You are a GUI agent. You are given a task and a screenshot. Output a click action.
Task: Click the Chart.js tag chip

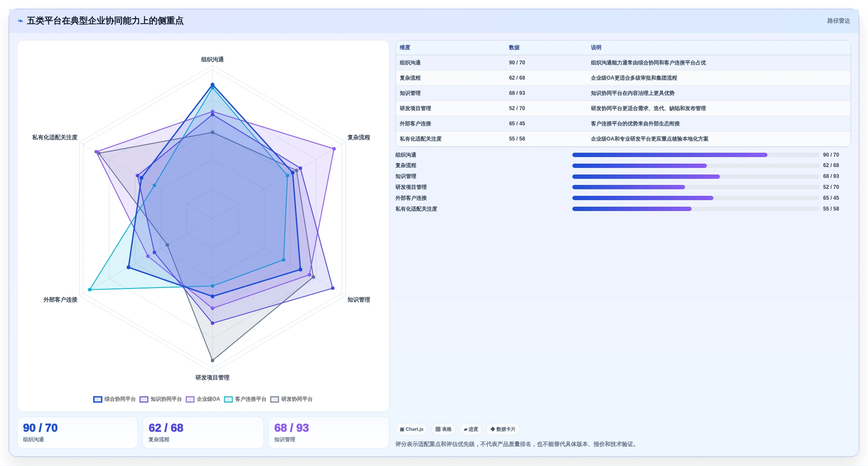click(412, 429)
